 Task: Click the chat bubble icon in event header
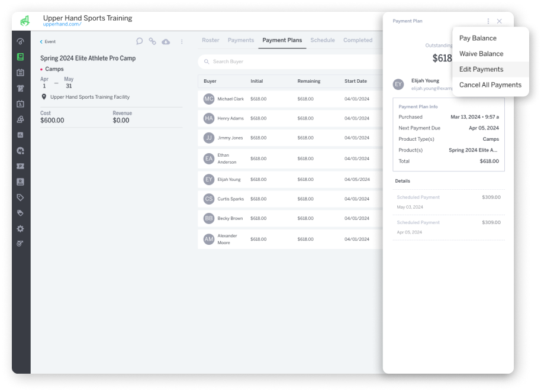[x=140, y=41]
